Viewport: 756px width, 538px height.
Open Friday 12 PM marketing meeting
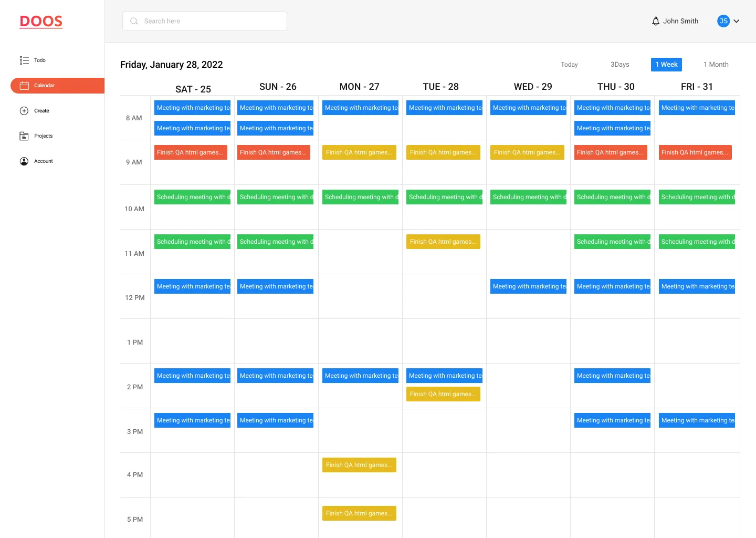coord(697,286)
